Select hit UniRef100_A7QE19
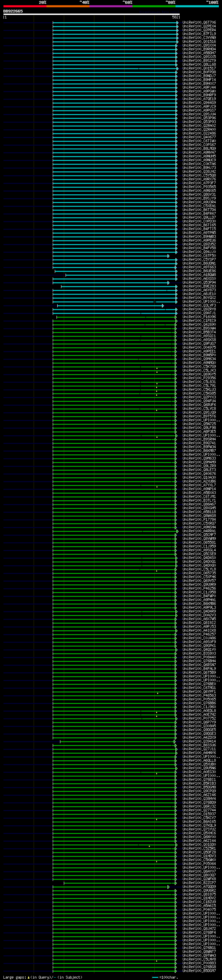Viewport: 222px width, 980px height. pyautogui.click(x=199, y=99)
